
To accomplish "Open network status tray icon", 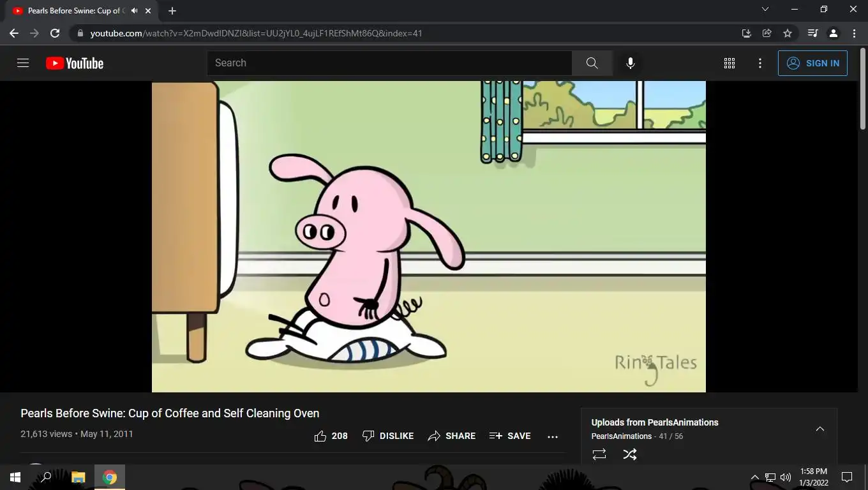I will 770,477.
